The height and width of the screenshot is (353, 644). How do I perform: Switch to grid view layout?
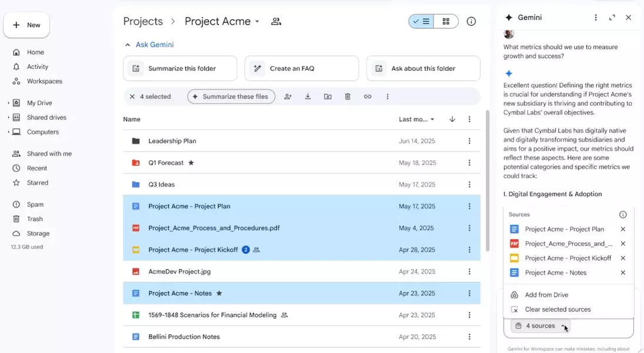click(446, 21)
